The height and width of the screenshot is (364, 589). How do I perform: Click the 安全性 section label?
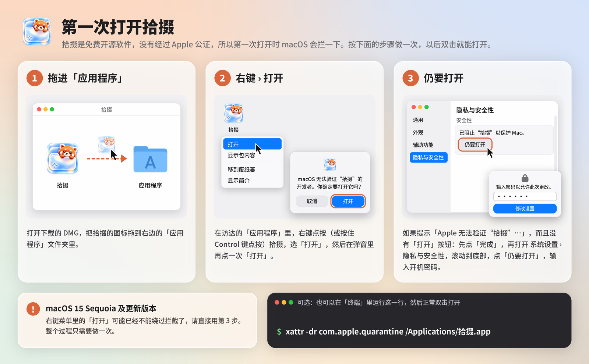464,120
